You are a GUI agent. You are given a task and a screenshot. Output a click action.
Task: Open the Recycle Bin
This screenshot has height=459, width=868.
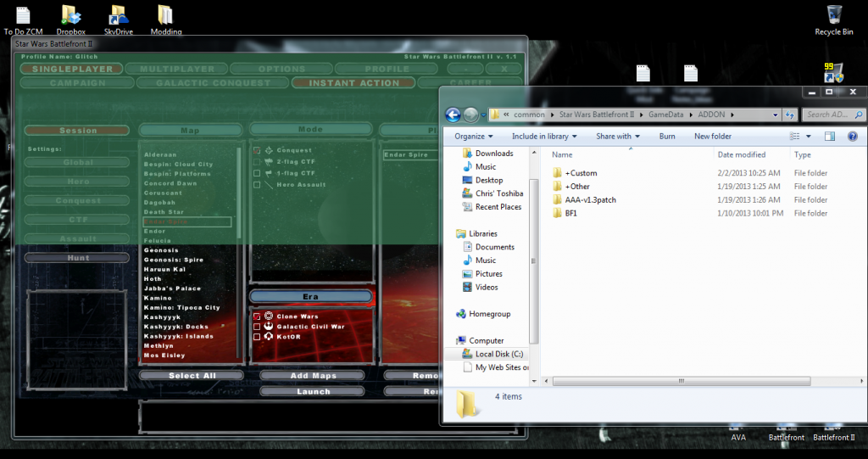point(834,21)
